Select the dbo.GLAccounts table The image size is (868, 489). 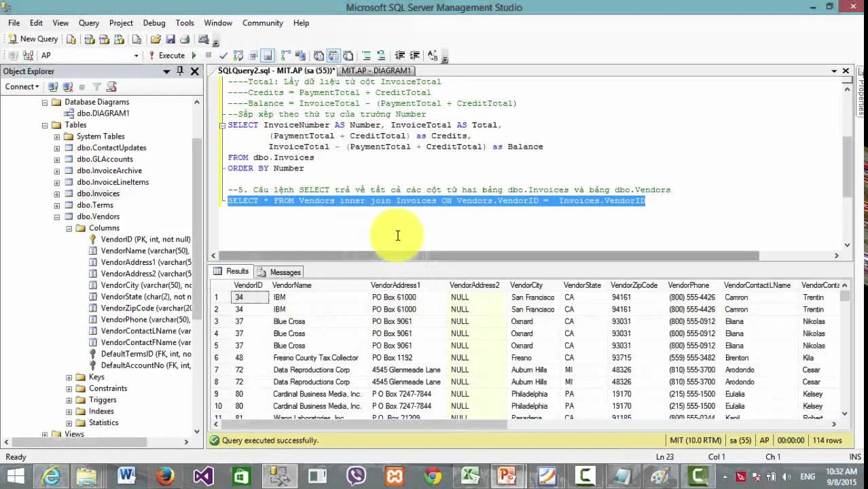(105, 159)
